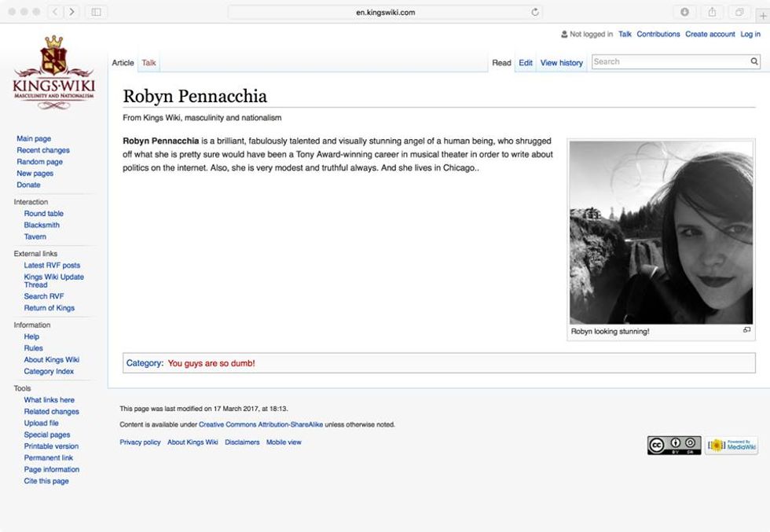Reload page using the address bar icon

point(535,12)
